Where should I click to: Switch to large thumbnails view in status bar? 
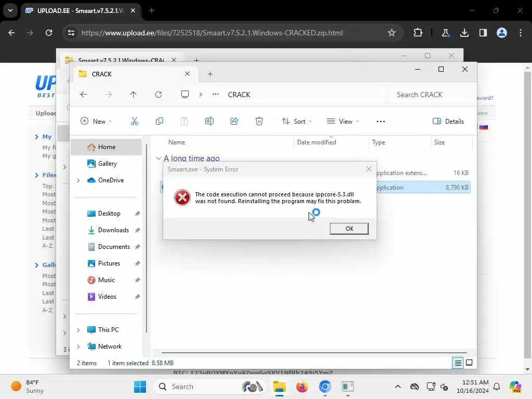click(x=469, y=363)
